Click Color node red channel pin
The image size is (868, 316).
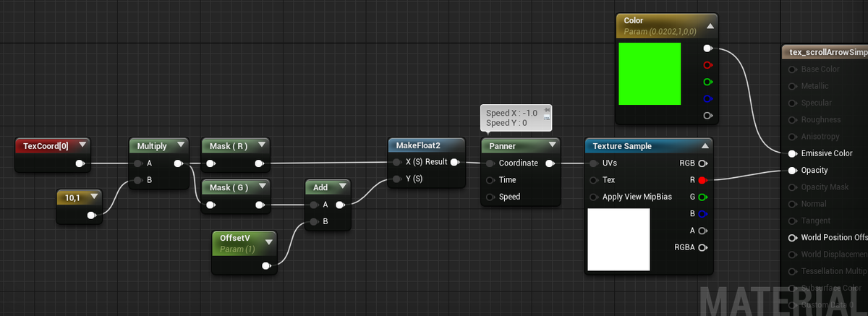pos(707,65)
